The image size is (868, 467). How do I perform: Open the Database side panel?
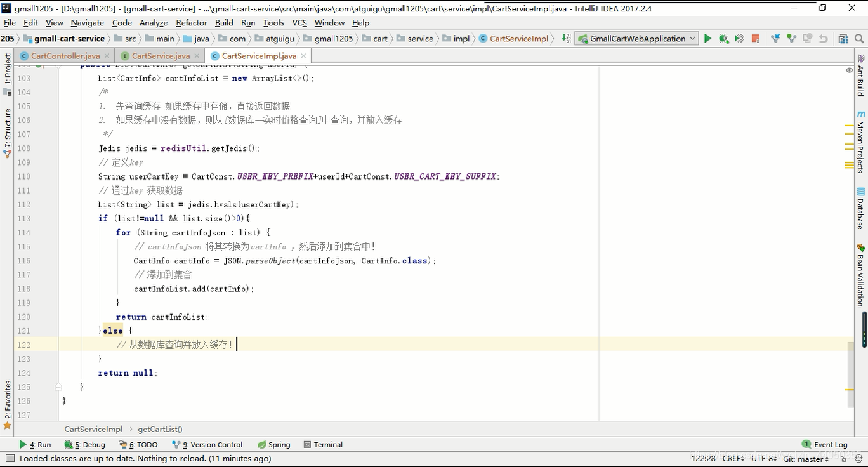tap(860, 209)
